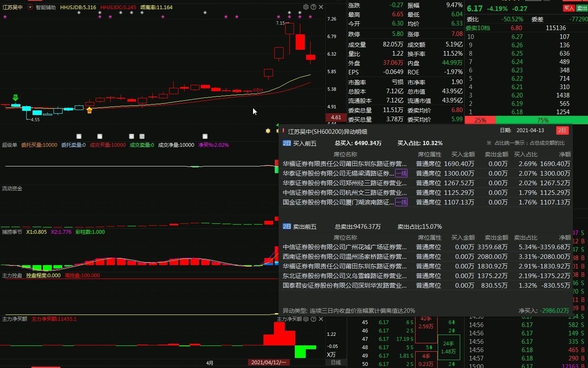The image size is (588, 368).
Task: Click the 主力控盘 indicator title
Action: [x=12, y=276]
